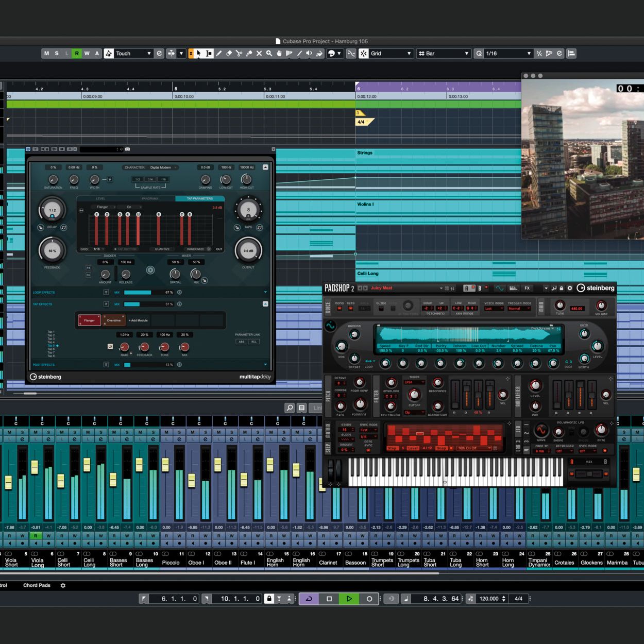The height and width of the screenshot is (644, 644).
Task: Open Padshop arpeggiator bars page
Action: click(x=513, y=288)
